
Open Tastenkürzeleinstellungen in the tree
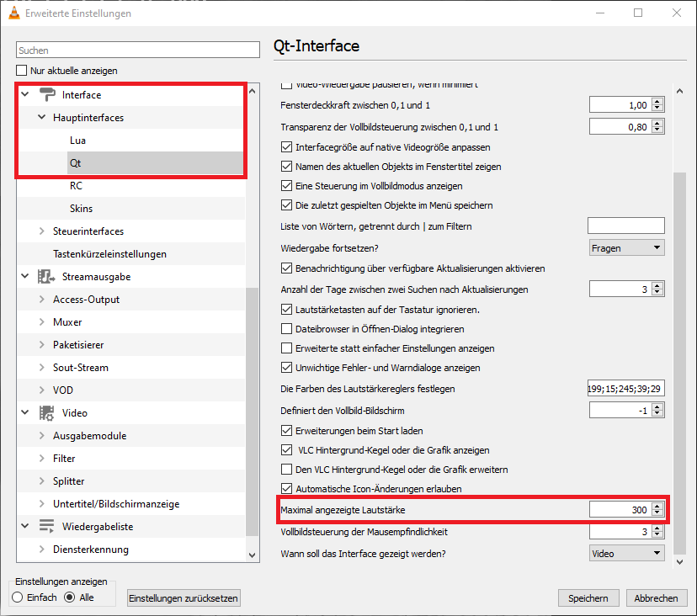109,254
